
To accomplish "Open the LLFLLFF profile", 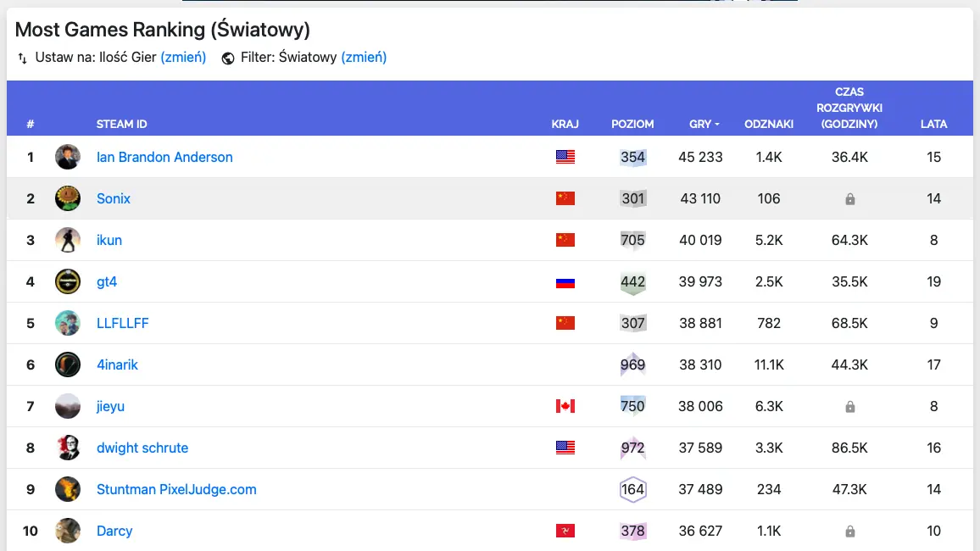I will 122,323.
